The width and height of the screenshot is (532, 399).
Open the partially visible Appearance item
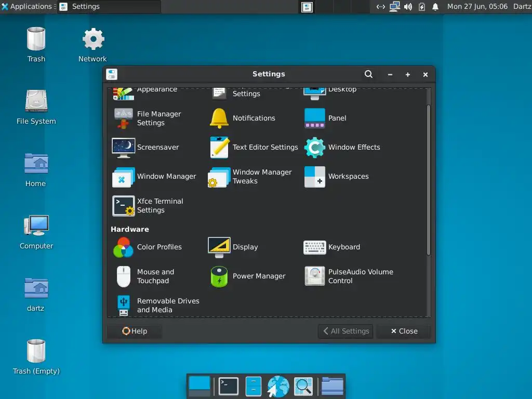[145, 92]
